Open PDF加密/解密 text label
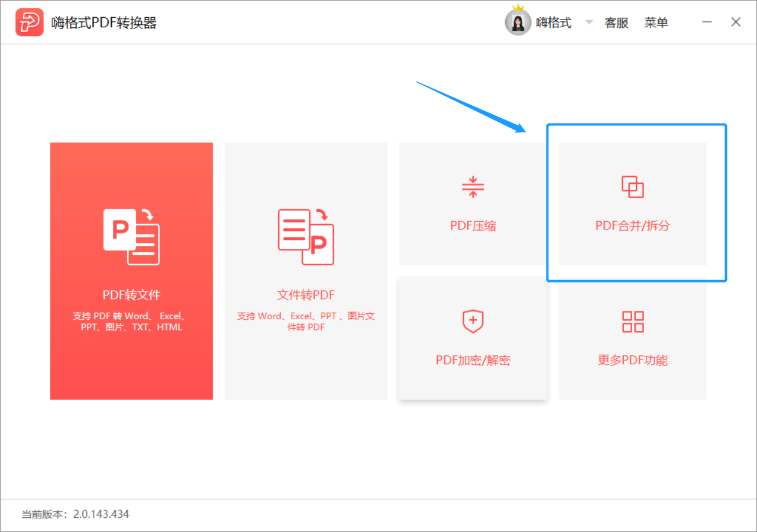 click(x=473, y=360)
